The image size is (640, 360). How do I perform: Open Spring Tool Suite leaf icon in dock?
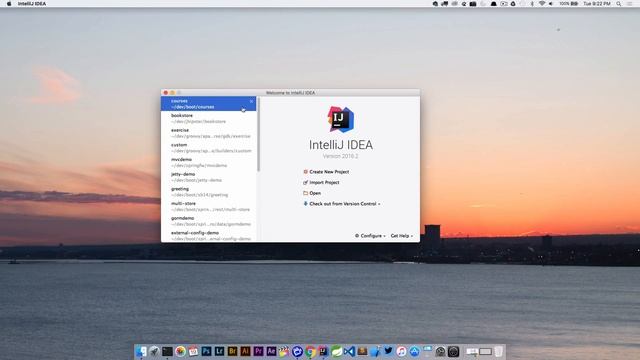click(336, 351)
